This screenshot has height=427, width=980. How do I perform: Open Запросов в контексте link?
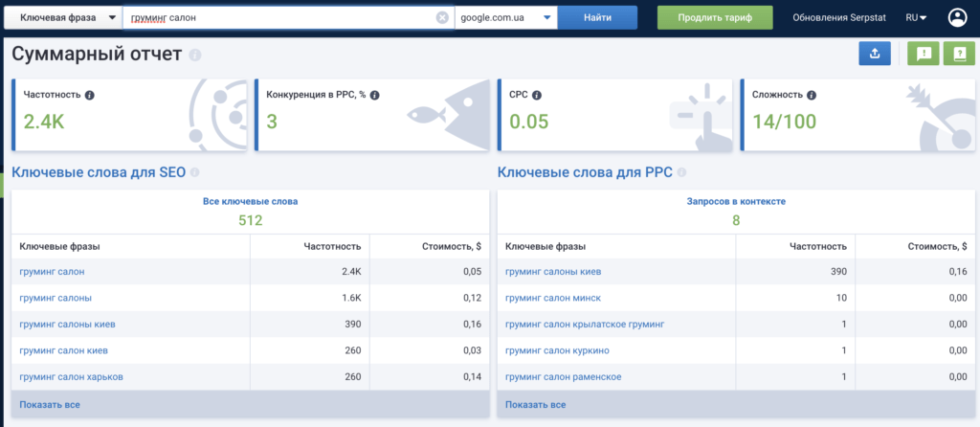click(x=736, y=202)
